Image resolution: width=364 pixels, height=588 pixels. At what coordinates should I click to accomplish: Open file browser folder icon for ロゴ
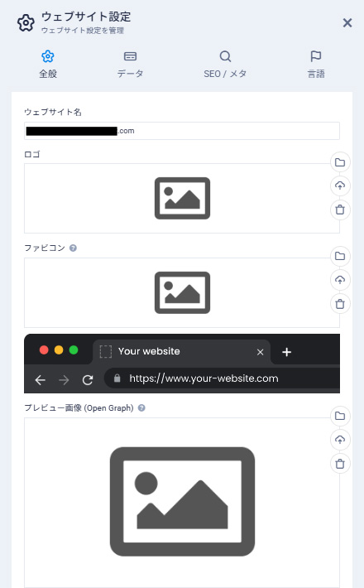(x=340, y=162)
